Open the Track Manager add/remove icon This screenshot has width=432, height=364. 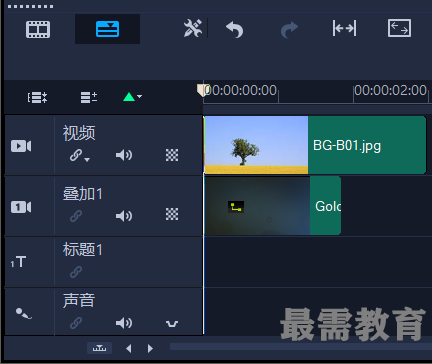(x=89, y=97)
